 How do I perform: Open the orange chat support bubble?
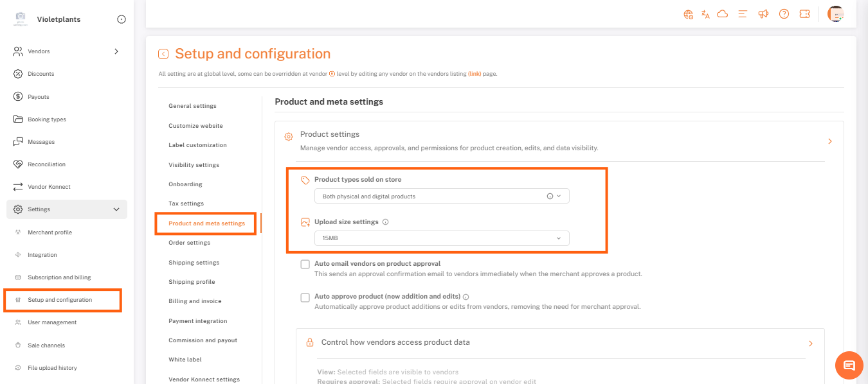[849, 365]
